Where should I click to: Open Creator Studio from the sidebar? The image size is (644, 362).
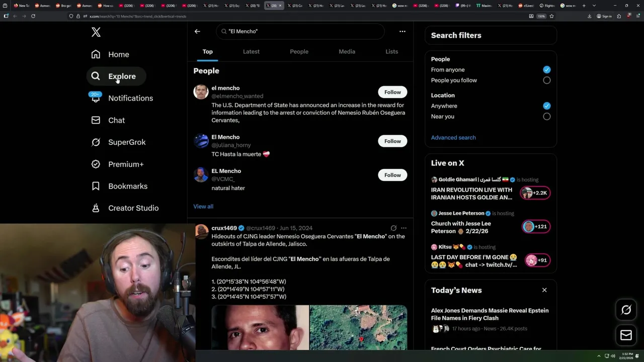click(125, 208)
